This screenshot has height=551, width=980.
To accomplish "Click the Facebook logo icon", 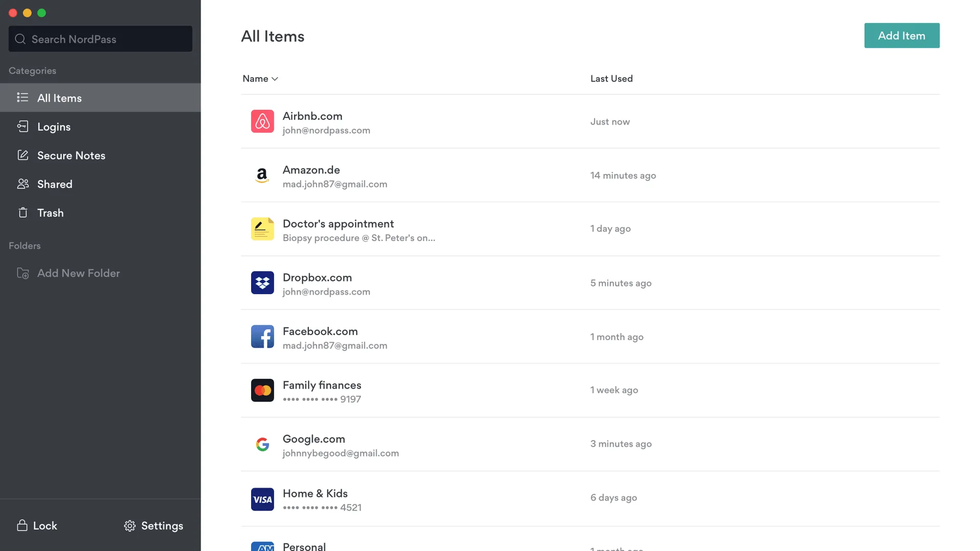I will (262, 337).
